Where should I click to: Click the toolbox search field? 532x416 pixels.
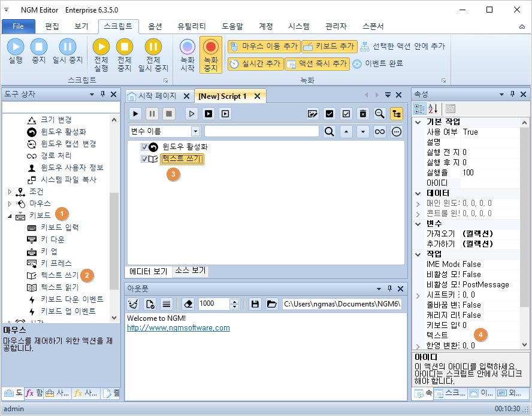(x=61, y=107)
